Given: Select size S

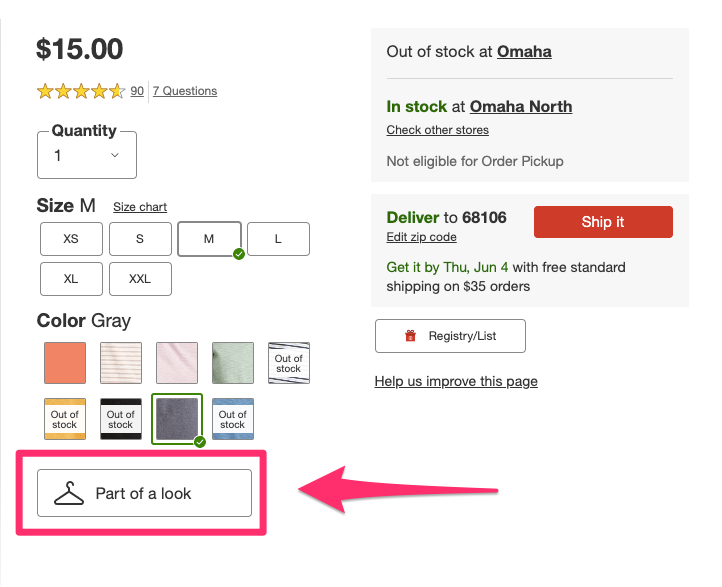Looking at the screenshot, I should (x=140, y=239).
